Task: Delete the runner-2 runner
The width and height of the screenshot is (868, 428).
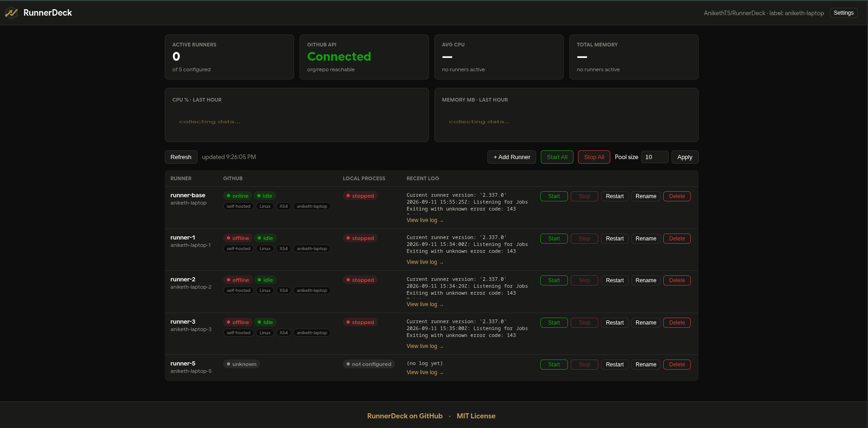Action: click(x=677, y=280)
